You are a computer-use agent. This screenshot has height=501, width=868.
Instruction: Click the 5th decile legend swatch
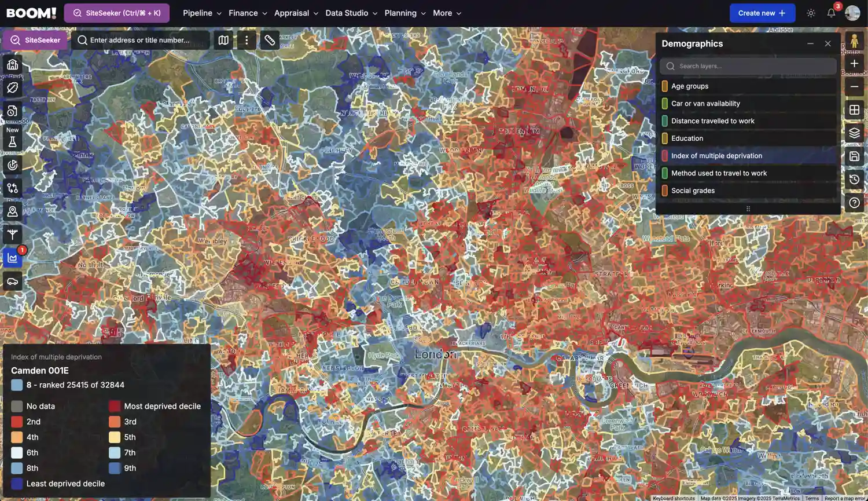coord(115,437)
